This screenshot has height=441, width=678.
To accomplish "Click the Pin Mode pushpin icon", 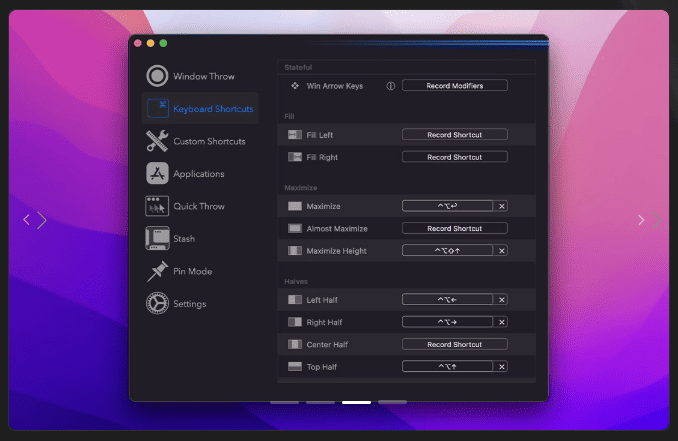I will pyautogui.click(x=157, y=271).
